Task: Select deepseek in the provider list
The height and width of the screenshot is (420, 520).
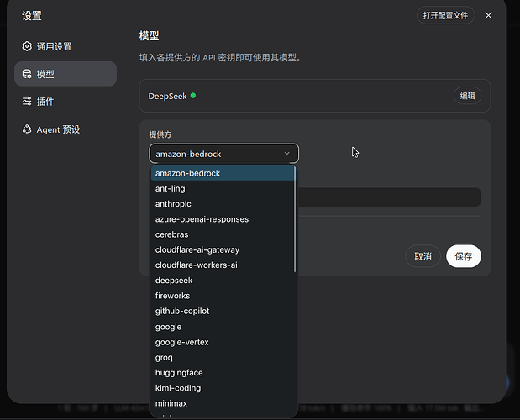Action: click(223, 281)
